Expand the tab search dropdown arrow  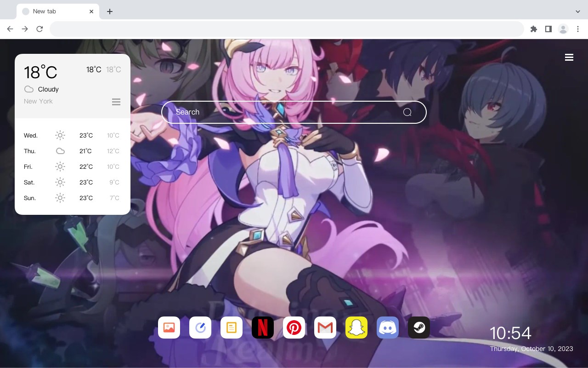tap(578, 11)
